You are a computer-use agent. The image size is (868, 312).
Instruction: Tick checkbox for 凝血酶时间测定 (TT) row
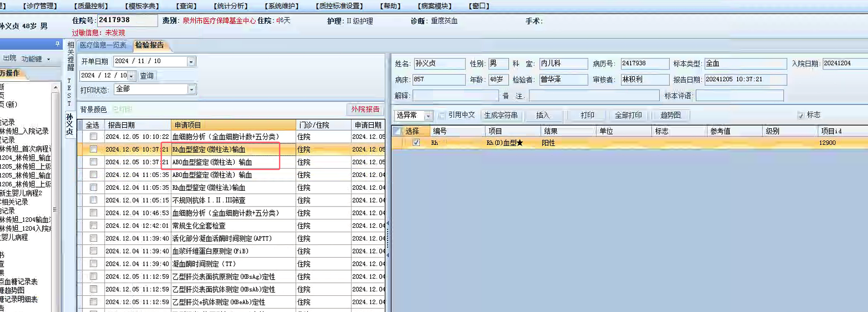(x=93, y=264)
